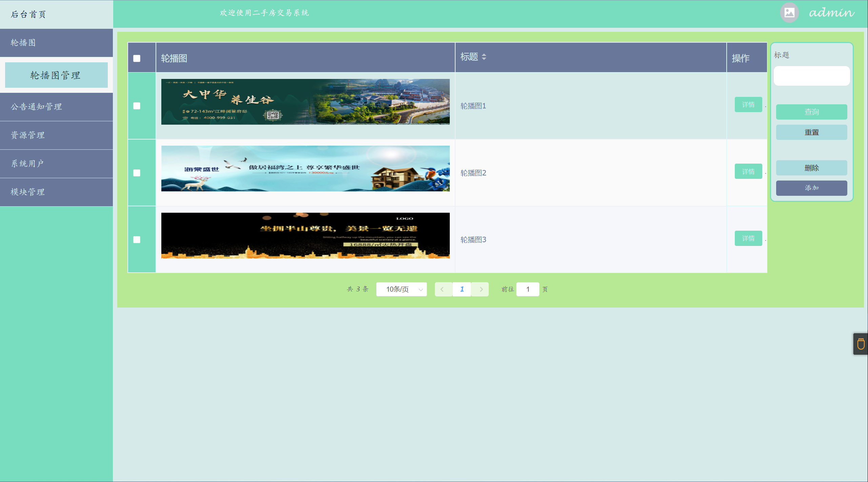Click the 标题 search input field
Image resolution: width=868 pixels, height=482 pixels.
coord(811,76)
